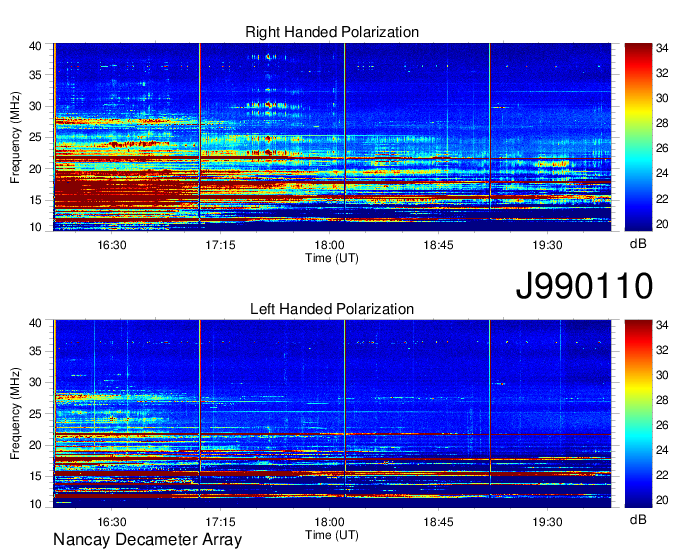This screenshot has width=680, height=552.
Task: Click the right-handed plot's color bar
Action: (x=638, y=137)
